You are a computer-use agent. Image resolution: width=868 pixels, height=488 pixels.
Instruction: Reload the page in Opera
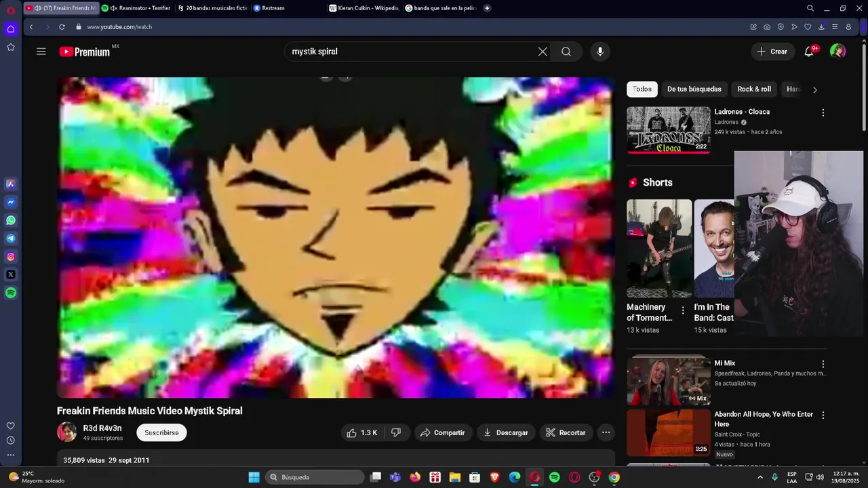coord(62,27)
